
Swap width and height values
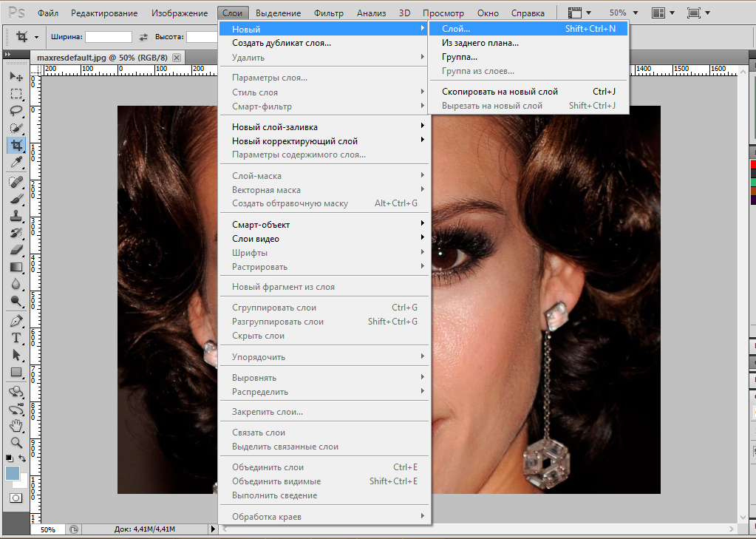click(143, 37)
